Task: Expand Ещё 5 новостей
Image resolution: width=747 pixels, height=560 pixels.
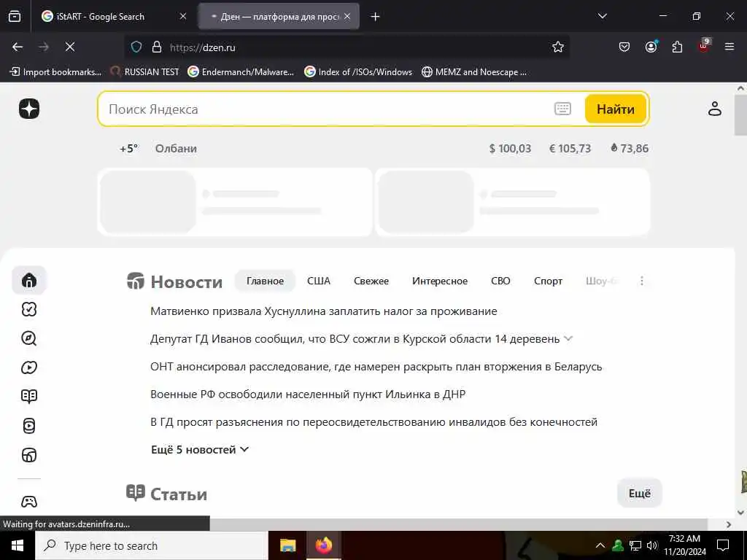Action: coord(200,449)
